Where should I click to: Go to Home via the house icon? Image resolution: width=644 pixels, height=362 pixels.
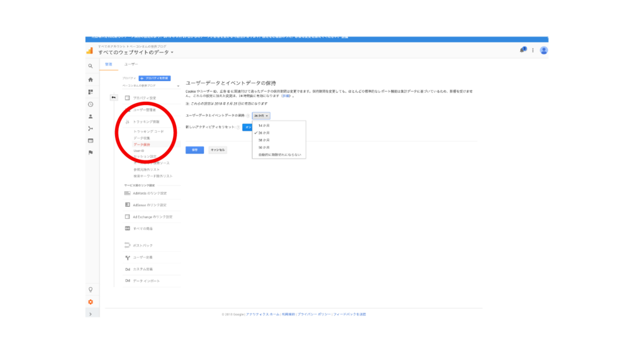coord(91,80)
